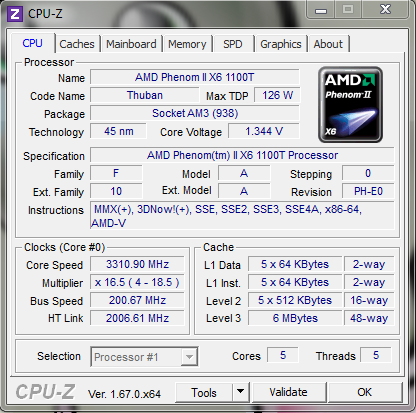Click the Instructions list text

coord(242,216)
